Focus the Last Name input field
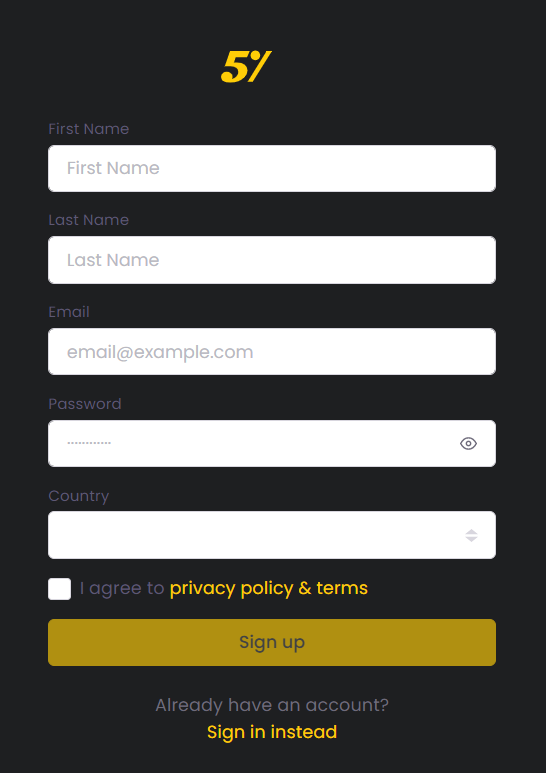Image resolution: width=546 pixels, height=773 pixels. tap(272, 260)
